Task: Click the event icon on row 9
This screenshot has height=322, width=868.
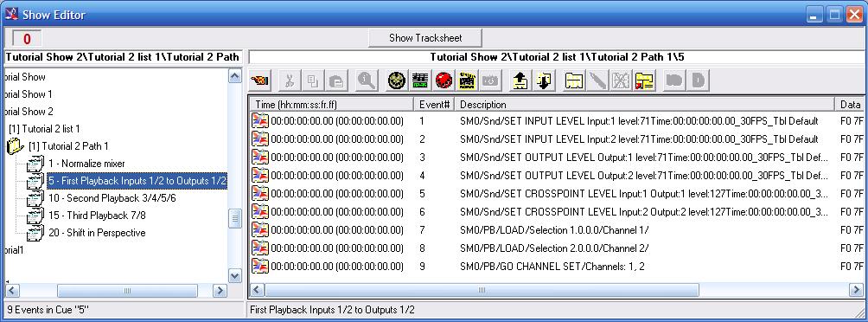Action: point(260,266)
